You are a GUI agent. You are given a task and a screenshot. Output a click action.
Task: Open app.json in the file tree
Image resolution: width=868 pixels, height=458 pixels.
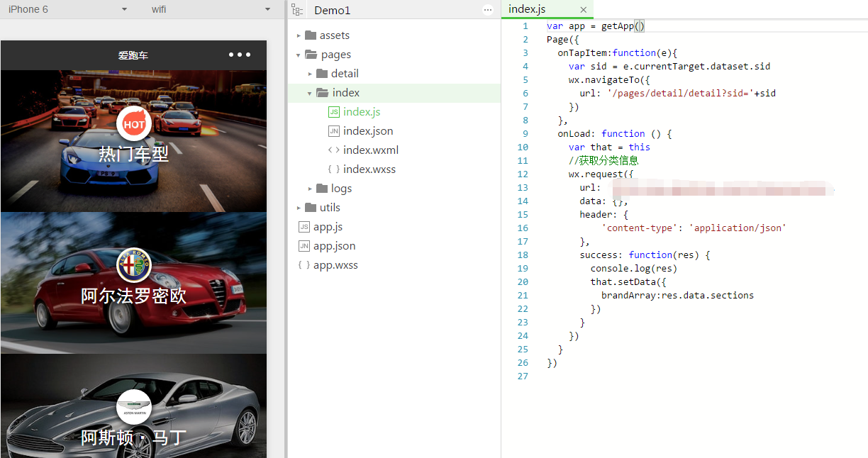[335, 246]
